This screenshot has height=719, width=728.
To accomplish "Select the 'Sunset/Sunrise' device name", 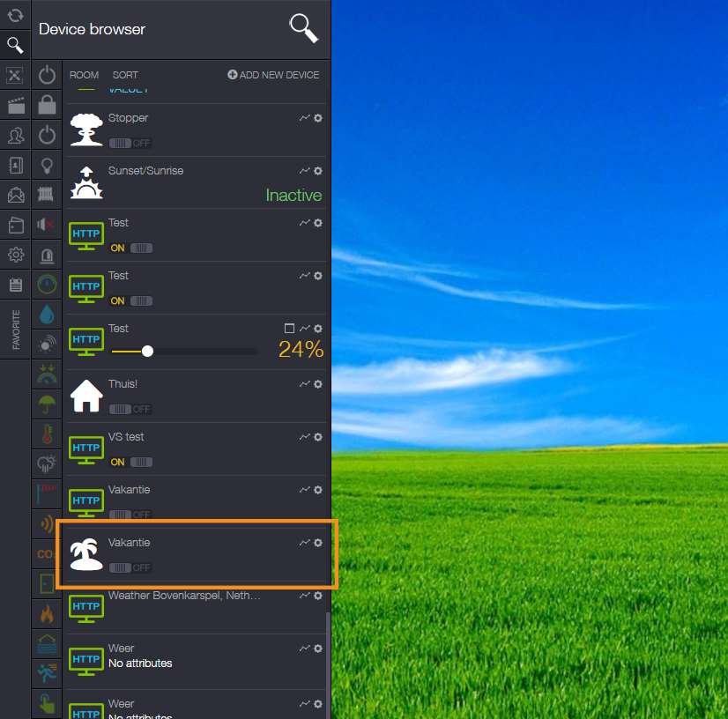I will 145,171.
